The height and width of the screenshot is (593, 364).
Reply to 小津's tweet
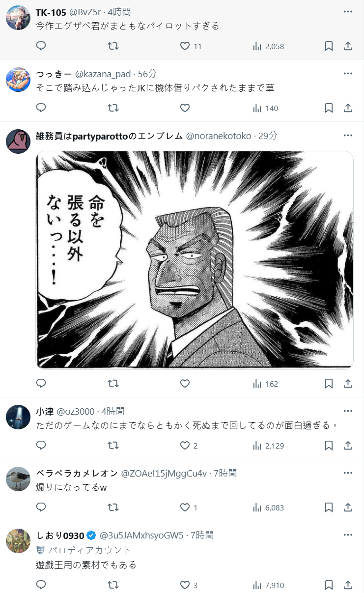[x=41, y=446]
